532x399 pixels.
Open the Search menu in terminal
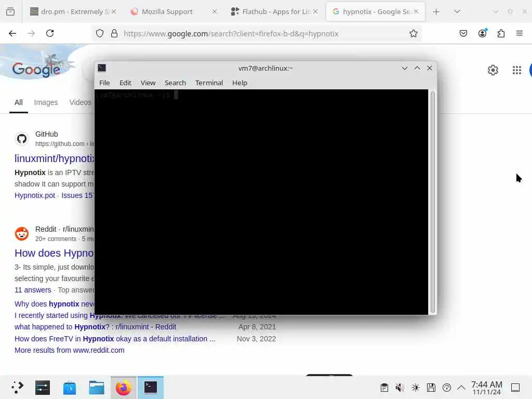pyautogui.click(x=175, y=83)
